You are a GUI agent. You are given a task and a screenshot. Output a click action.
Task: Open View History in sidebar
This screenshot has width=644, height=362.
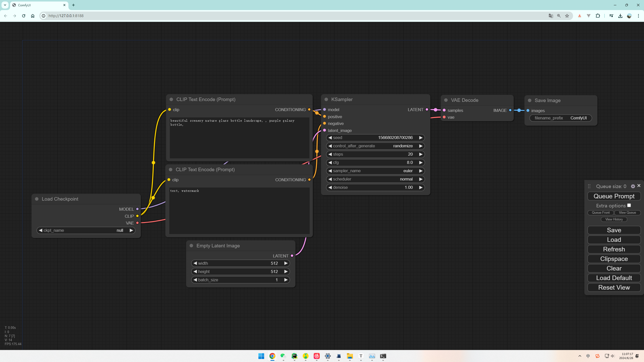pos(614,219)
